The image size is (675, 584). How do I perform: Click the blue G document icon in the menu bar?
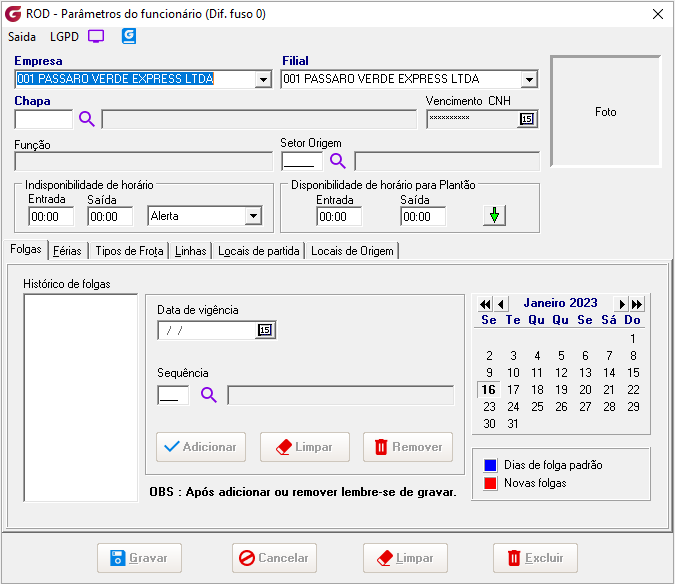click(129, 36)
